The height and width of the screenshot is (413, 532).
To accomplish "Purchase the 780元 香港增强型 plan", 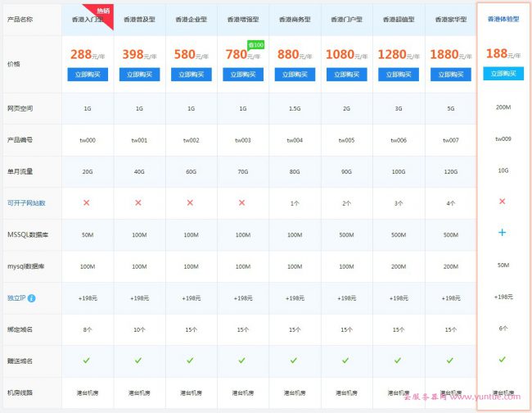I will pos(243,74).
